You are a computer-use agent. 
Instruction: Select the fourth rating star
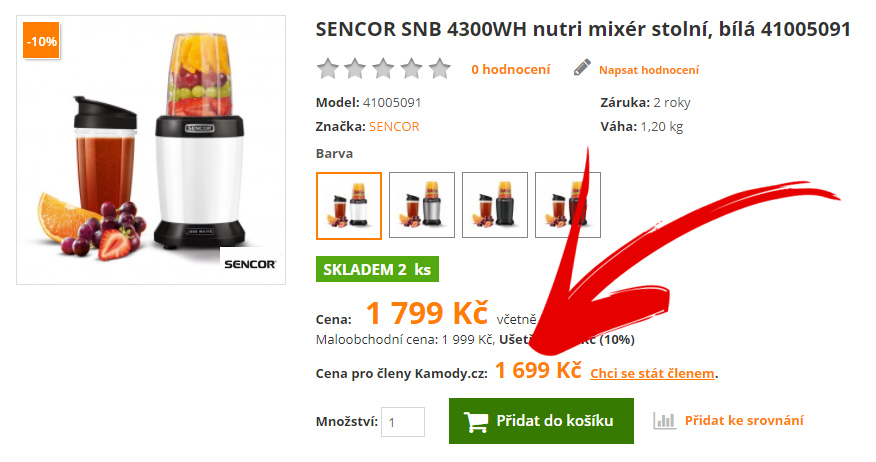coord(412,69)
